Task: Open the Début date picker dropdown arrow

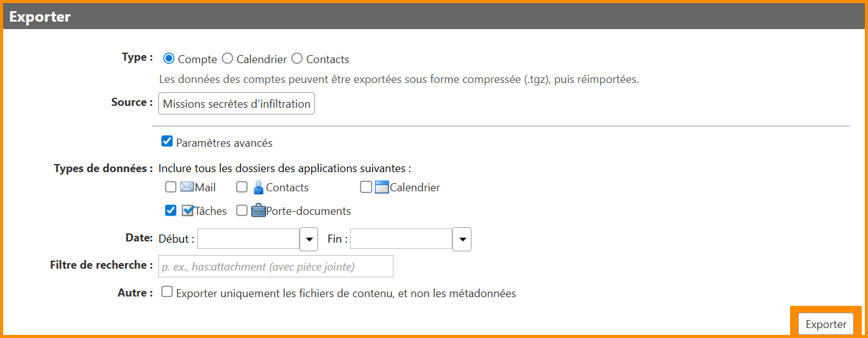Action: (309, 239)
